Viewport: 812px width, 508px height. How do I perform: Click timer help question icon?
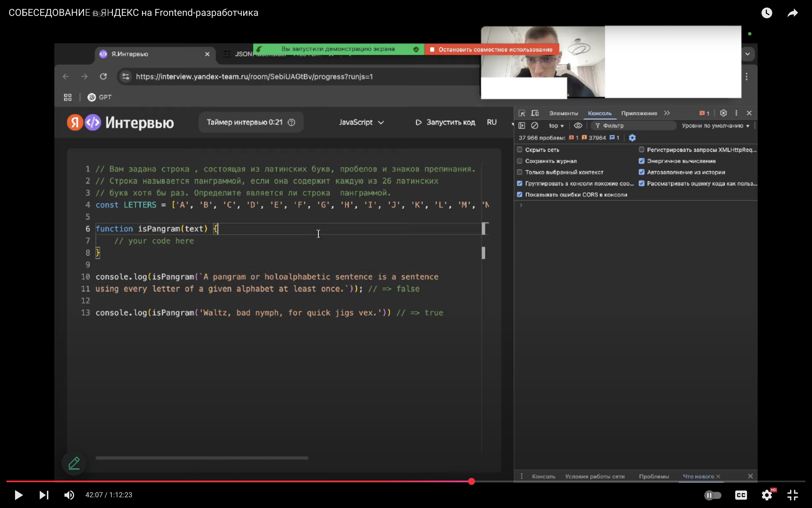click(x=292, y=122)
